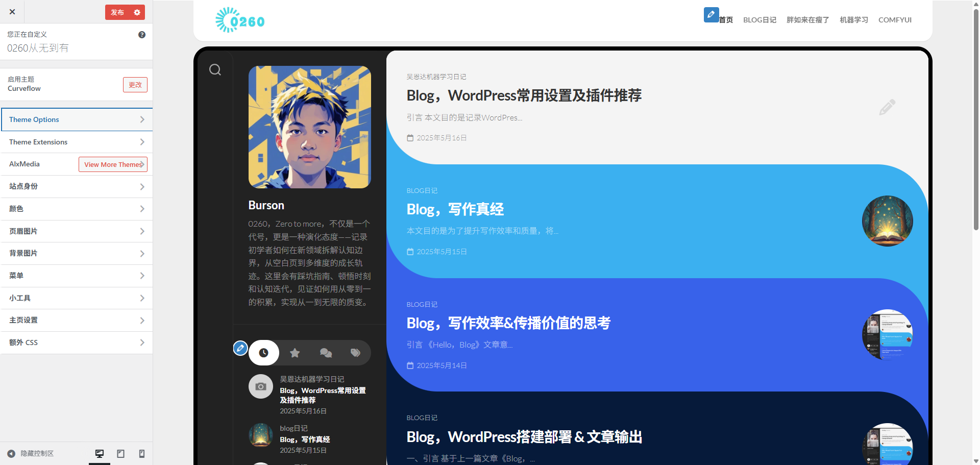The height and width of the screenshot is (465, 980).
Task: Select the popular posts star tab
Action: (x=295, y=353)
